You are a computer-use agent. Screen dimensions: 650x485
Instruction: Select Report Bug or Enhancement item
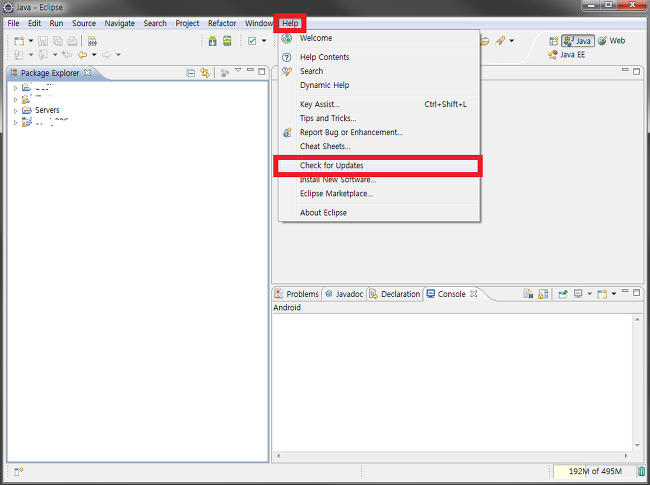(379, 132)
